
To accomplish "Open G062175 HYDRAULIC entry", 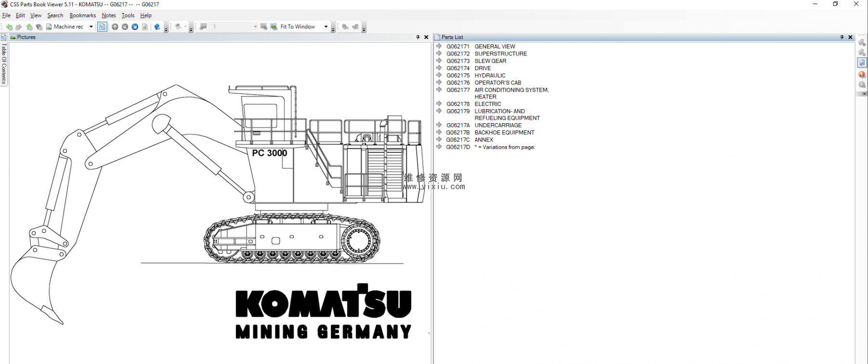I will (476, 75).
